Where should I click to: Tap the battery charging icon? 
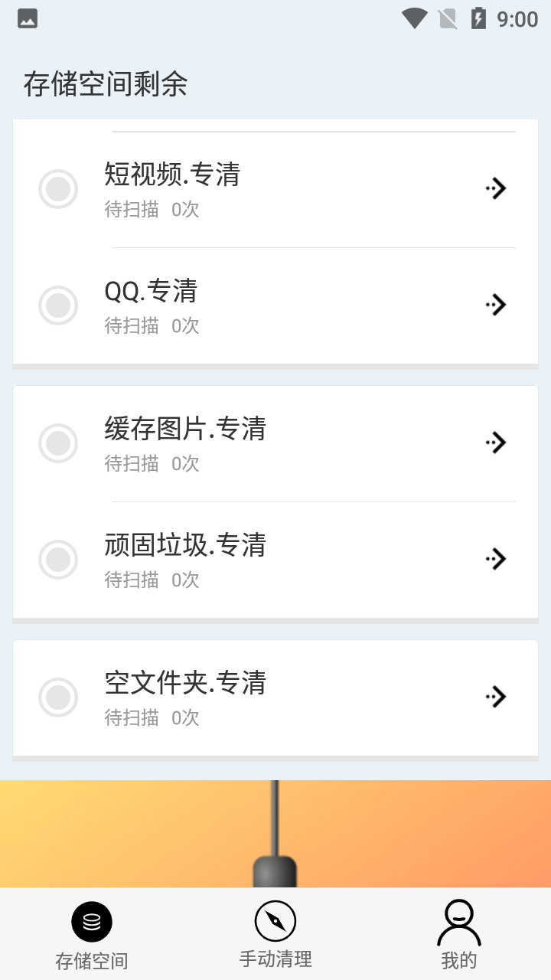pyautogui.click(x=478, y=19)
